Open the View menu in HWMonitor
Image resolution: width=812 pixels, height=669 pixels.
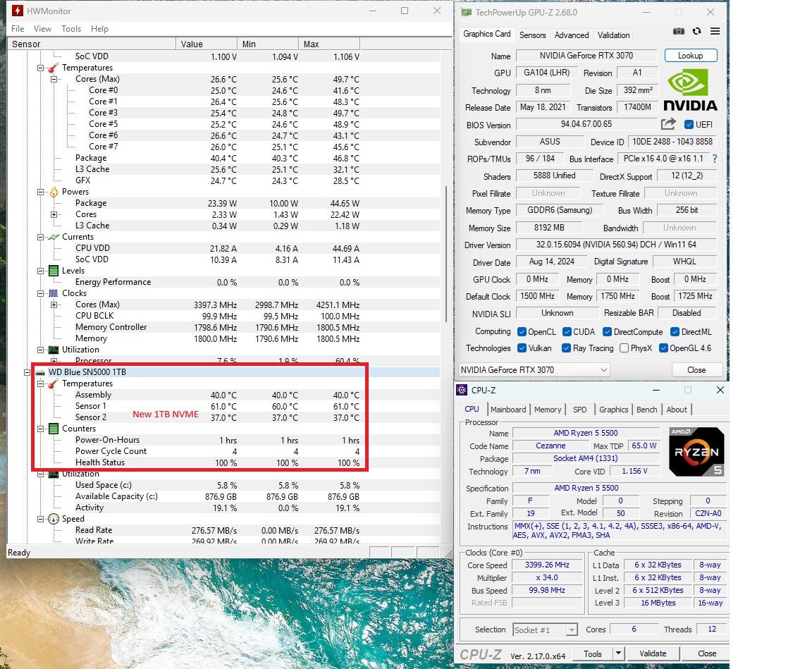(42, 29)
